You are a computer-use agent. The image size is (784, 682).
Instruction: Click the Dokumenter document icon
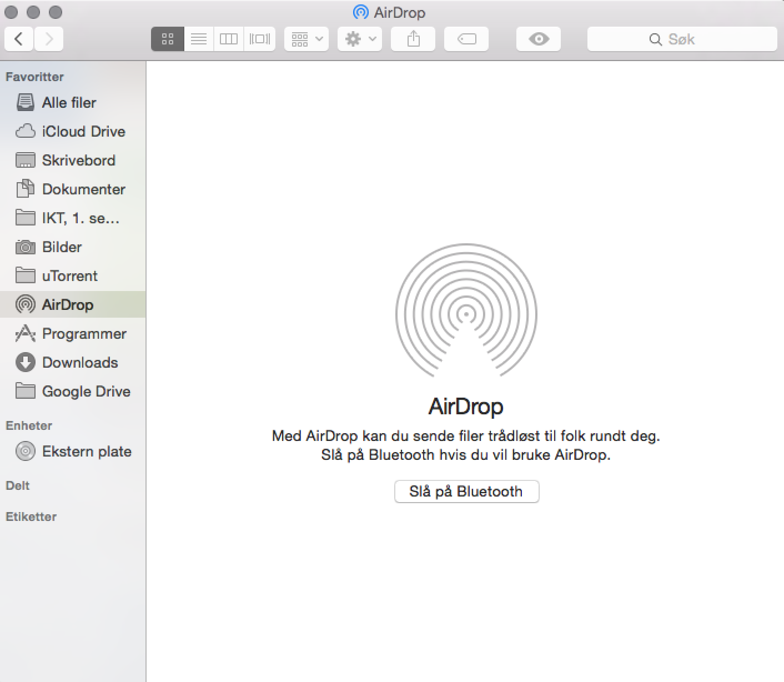(x=25, y=189)
